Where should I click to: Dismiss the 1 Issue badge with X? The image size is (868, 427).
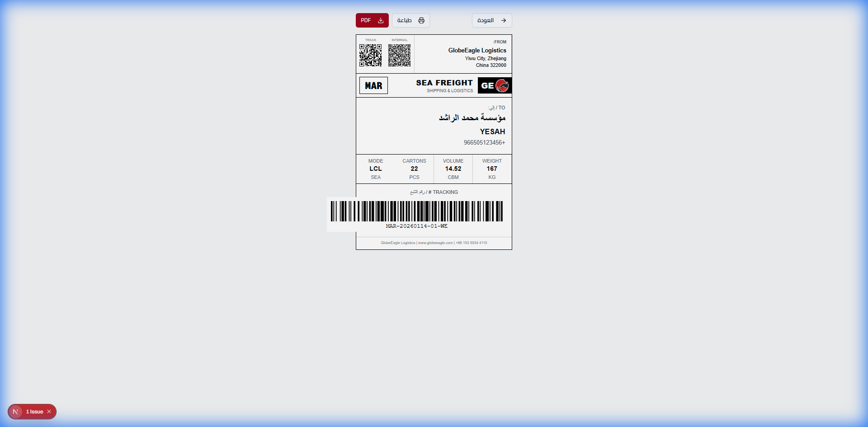(x=49, y=412)
